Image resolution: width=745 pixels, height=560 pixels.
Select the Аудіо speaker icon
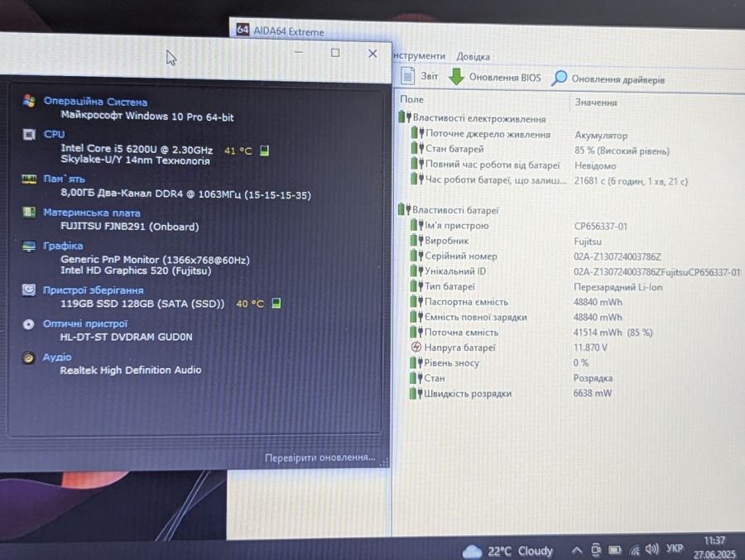click(28, 357)
